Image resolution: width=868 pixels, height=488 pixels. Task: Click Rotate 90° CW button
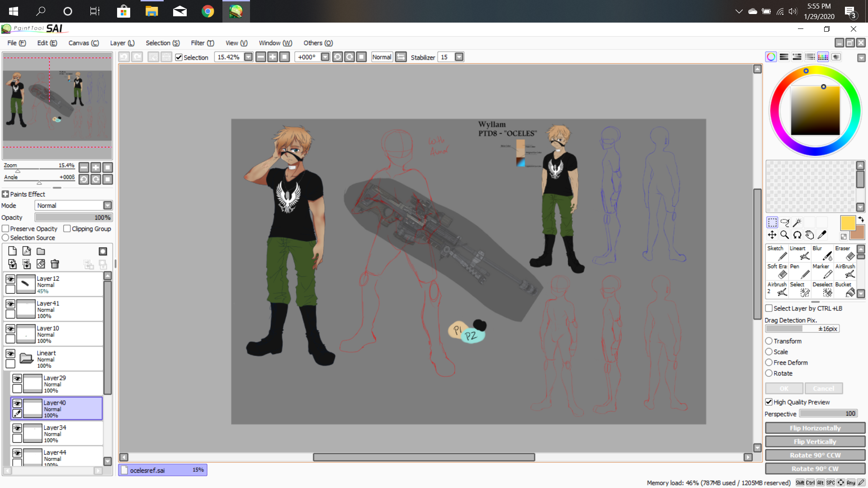pos(815,469)
